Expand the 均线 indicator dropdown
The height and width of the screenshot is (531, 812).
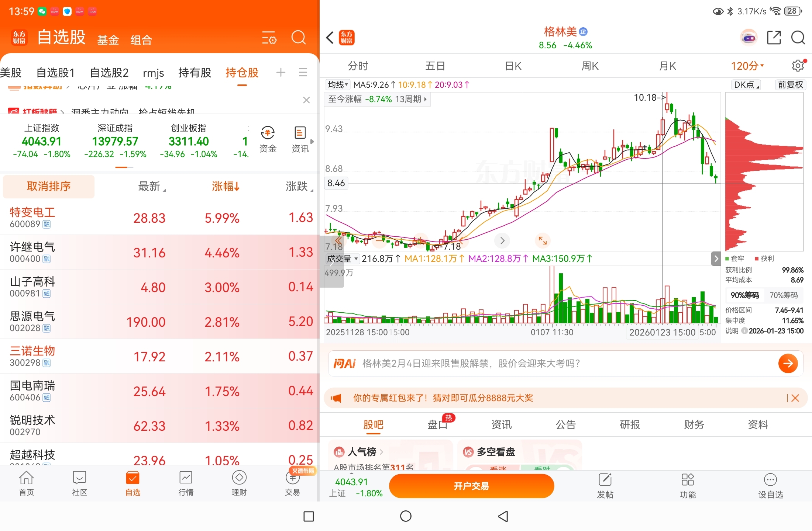[x=338, y=85]
